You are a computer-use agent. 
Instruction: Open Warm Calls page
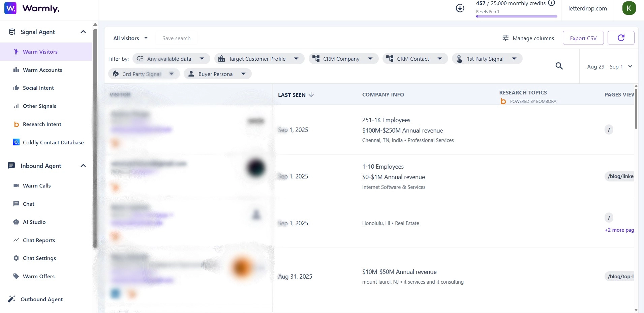tap(37, 186)
